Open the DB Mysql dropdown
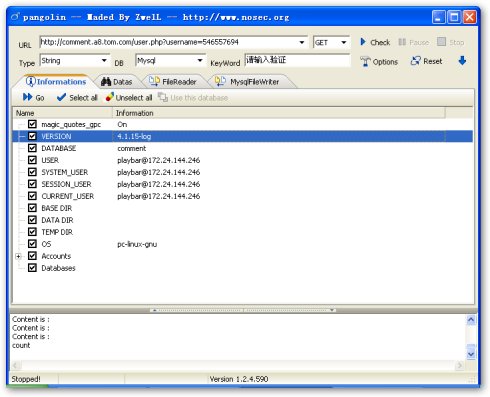 pos(200,61)
